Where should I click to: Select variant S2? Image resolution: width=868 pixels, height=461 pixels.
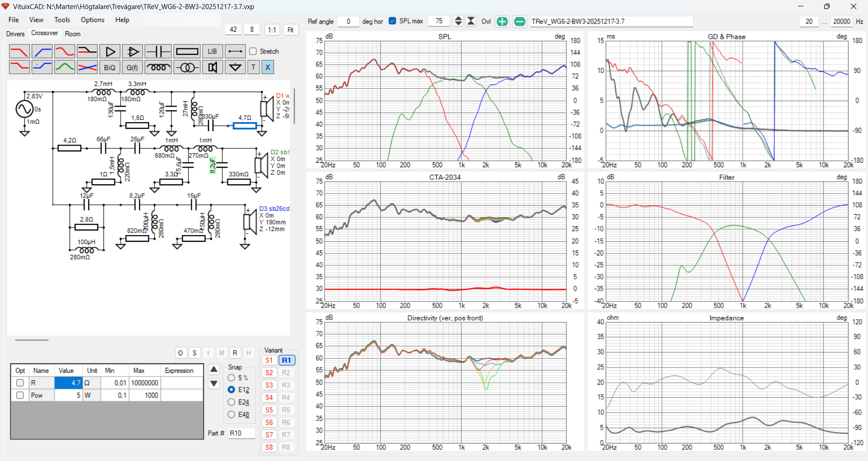pos(269,373)
